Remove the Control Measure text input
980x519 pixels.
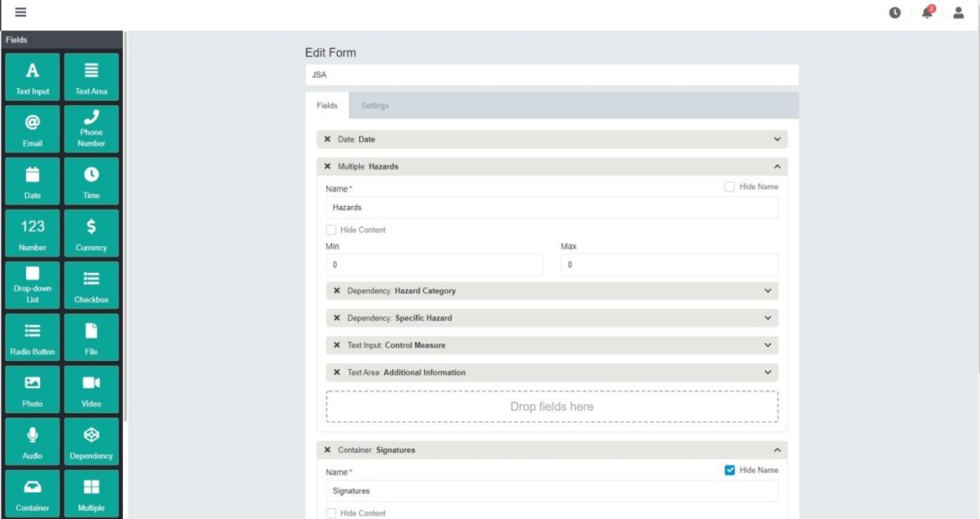(x=337, y=345)
